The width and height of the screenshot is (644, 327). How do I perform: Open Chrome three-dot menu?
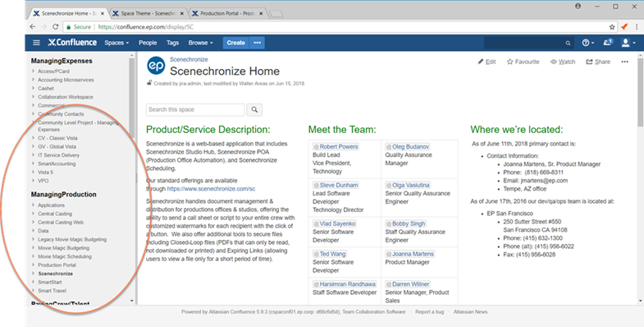pyautogui.click(x=637, y=27)
